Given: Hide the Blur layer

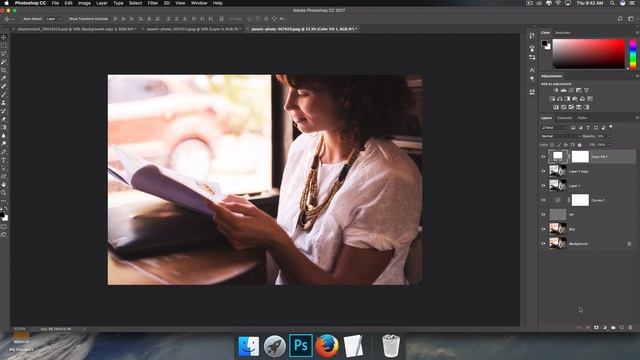Looking at the screenshot, I should 543,229.
